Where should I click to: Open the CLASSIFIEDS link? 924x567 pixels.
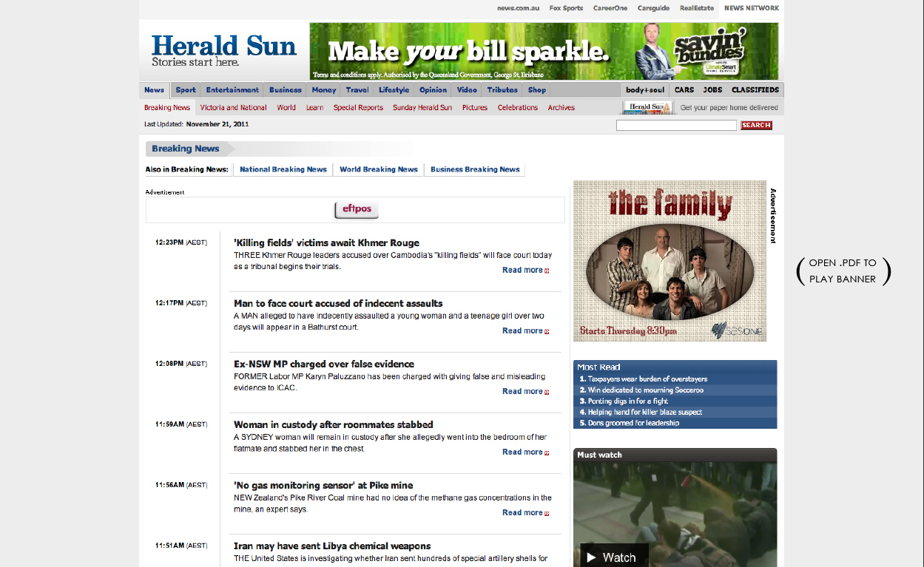coord(755,90)
